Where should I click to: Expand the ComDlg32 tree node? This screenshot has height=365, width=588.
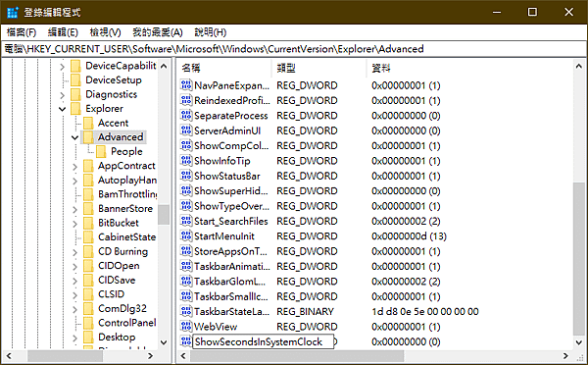pos(75,309)
